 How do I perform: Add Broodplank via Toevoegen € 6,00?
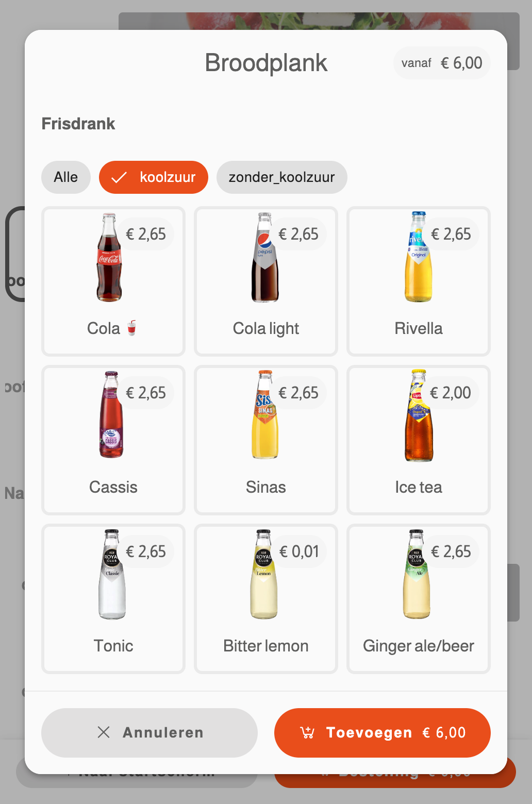tap(383, 733)
